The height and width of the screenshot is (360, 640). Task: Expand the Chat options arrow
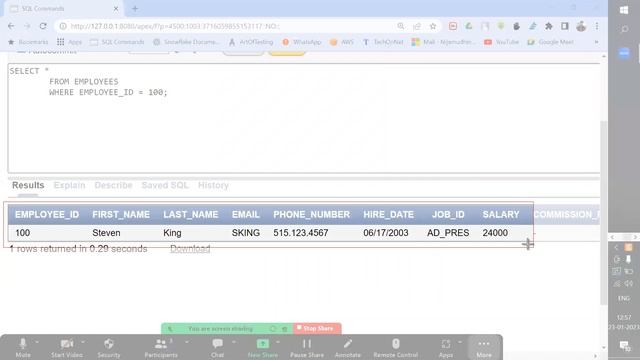(234, 342)
